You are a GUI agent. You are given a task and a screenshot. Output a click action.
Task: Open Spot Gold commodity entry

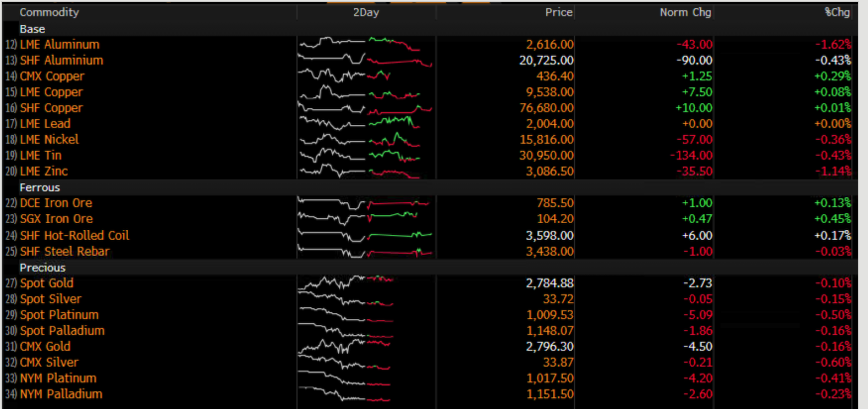[47, 284]
